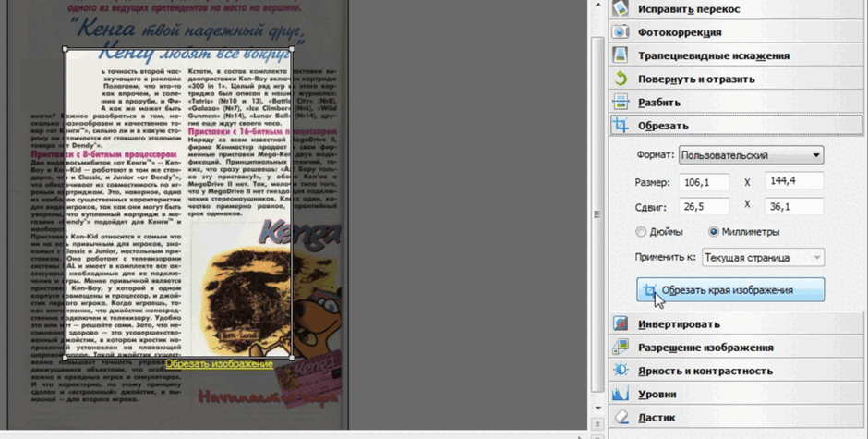Image resolution: width=868 pixels, height=439 pixels.
Task: Click the green rotate arrow icon
Action: click(x=621, y=79)
